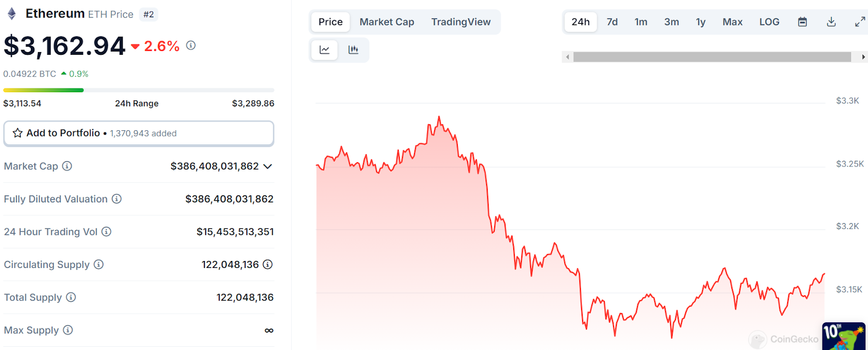The width and height of the screenshot is (868, 350).
Task: Open the custom date range calendar picker
Action: [802, 22]
